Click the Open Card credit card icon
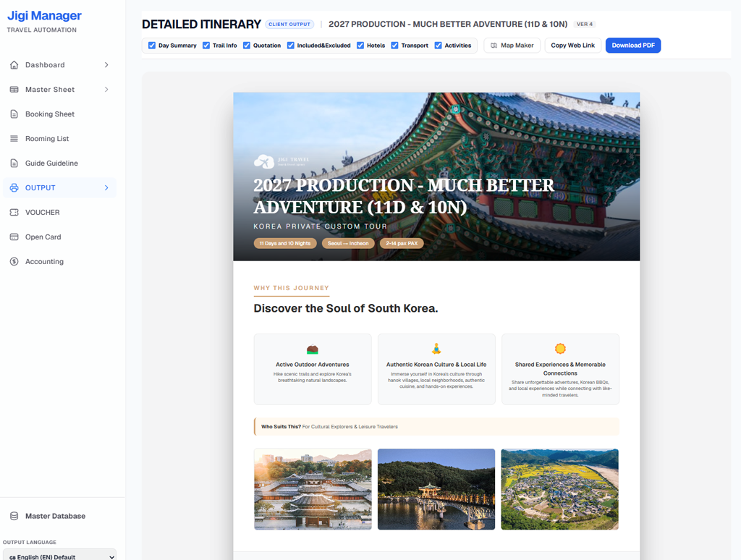The image size is (741, 560). click(14, 237)
